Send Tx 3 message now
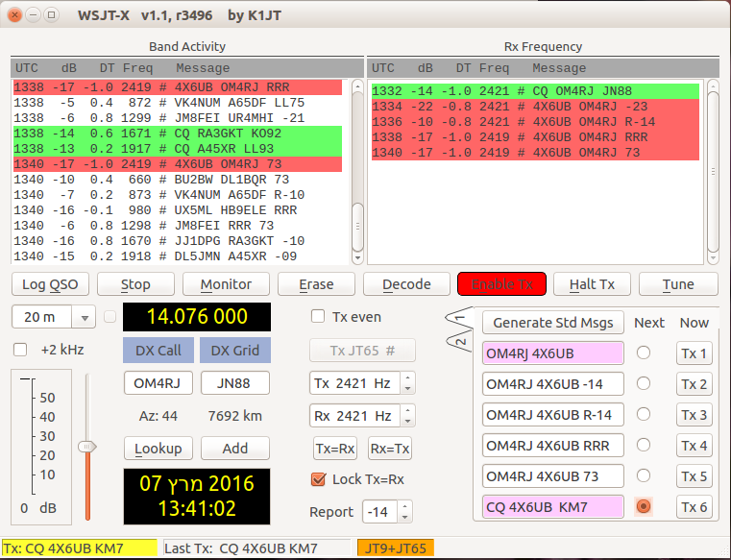The width and height of the screenshot is (731, 560). pos(694,415)
